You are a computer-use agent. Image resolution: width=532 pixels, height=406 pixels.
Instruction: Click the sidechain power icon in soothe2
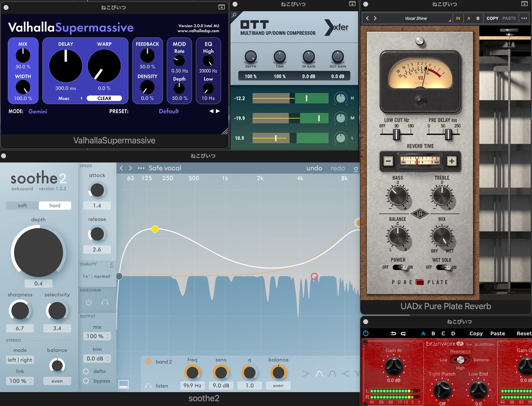click(89, 302)
